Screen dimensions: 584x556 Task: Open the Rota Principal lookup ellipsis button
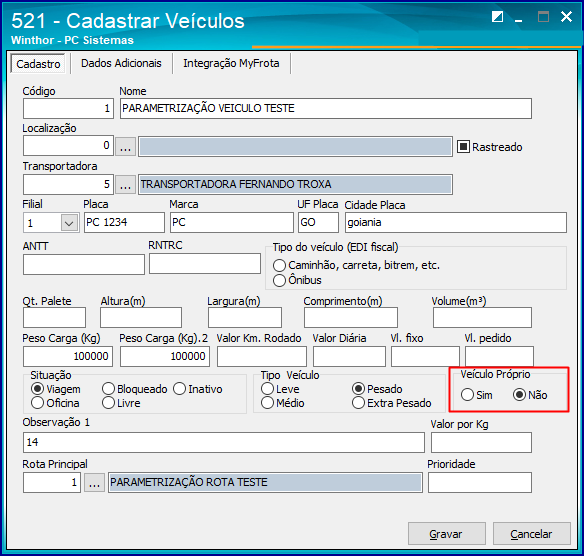click(94, 482)
